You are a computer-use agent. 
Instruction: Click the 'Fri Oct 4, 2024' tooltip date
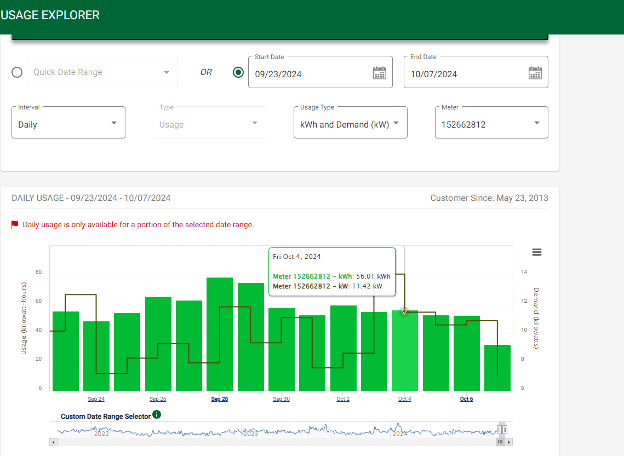[x=296, y=257]
